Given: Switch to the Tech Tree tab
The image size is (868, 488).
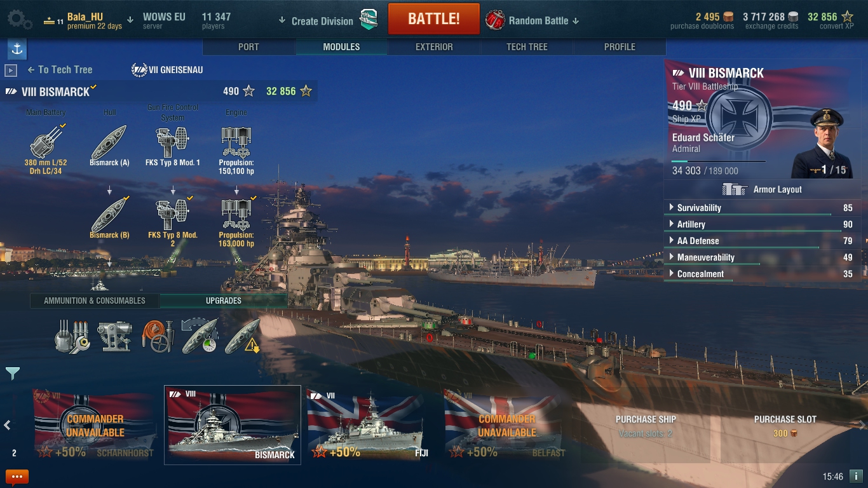Looking at the screenshot, I should 527,47.
